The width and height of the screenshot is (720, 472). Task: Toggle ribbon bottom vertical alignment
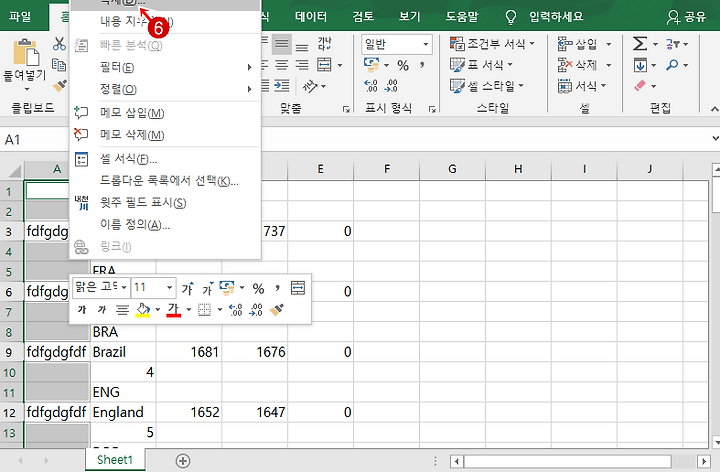pyautogui.click(x=302, y=45)
